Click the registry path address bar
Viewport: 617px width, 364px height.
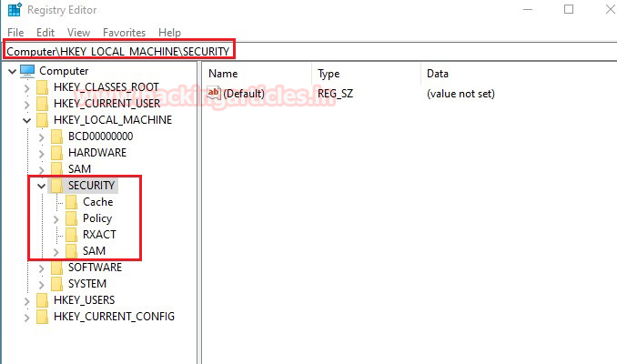(311, 51)
